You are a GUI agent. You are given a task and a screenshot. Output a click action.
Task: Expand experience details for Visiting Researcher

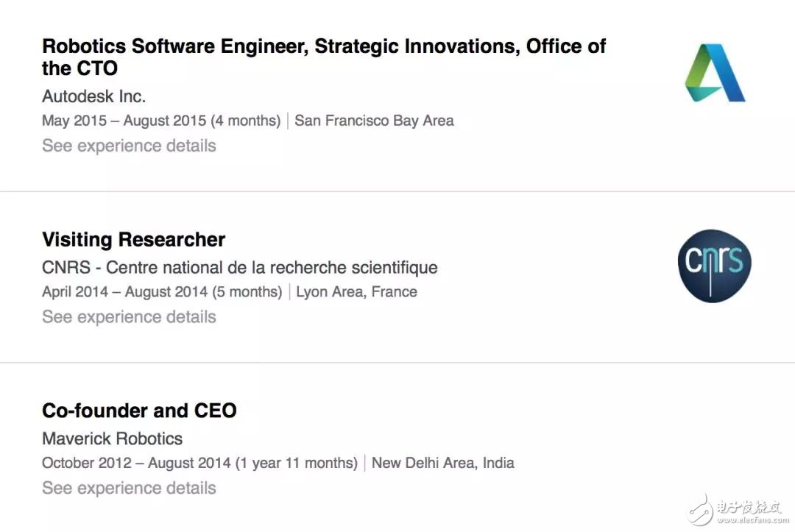129,317
